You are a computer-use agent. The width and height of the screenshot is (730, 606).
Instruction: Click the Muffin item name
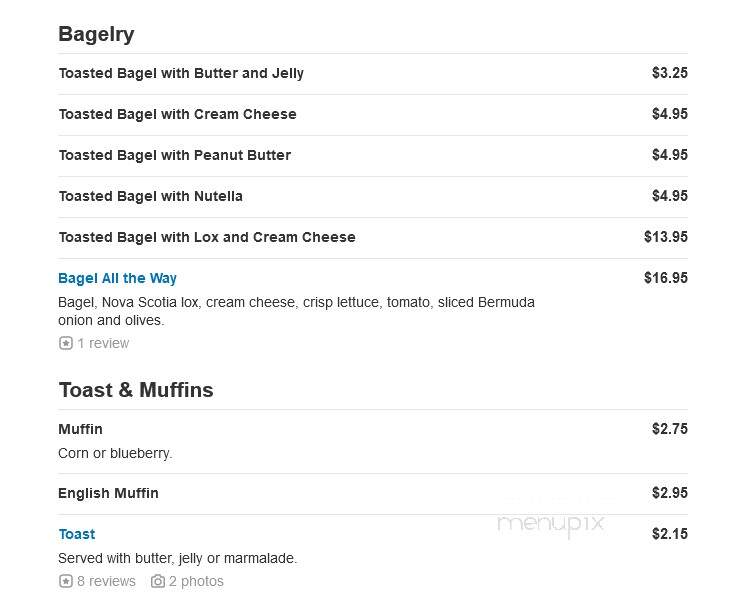click(80, 429)
